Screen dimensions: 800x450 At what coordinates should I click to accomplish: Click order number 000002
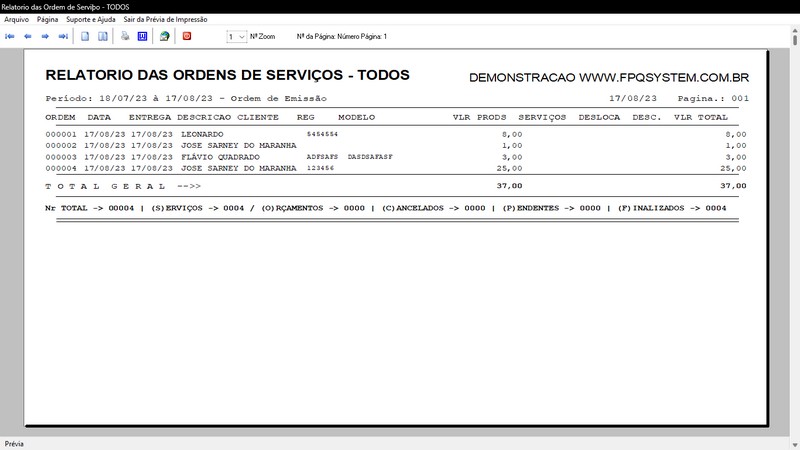pyautogui.click(x=61, y=145)
